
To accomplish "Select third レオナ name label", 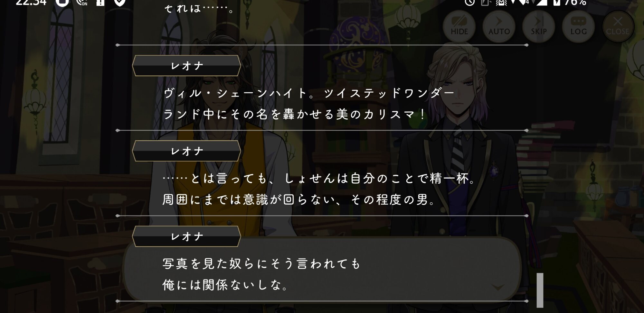I will (187, 236).
